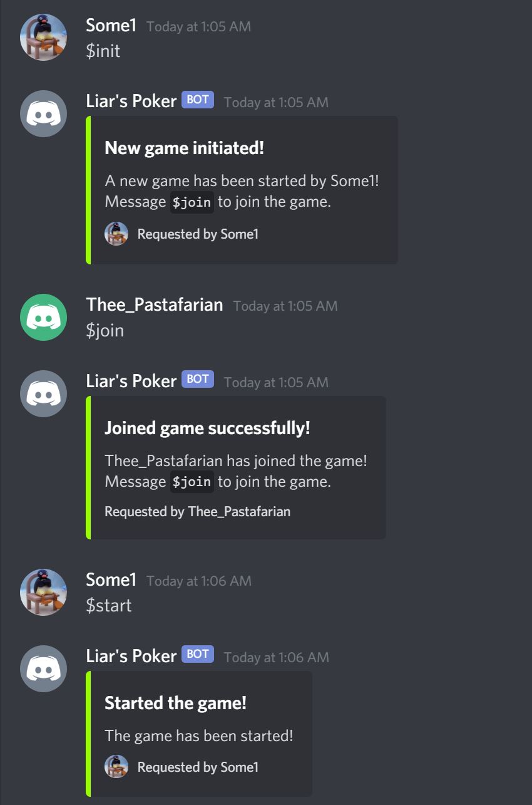Click the $init message text
Screen dimensions: 532x805
point(103,51)
